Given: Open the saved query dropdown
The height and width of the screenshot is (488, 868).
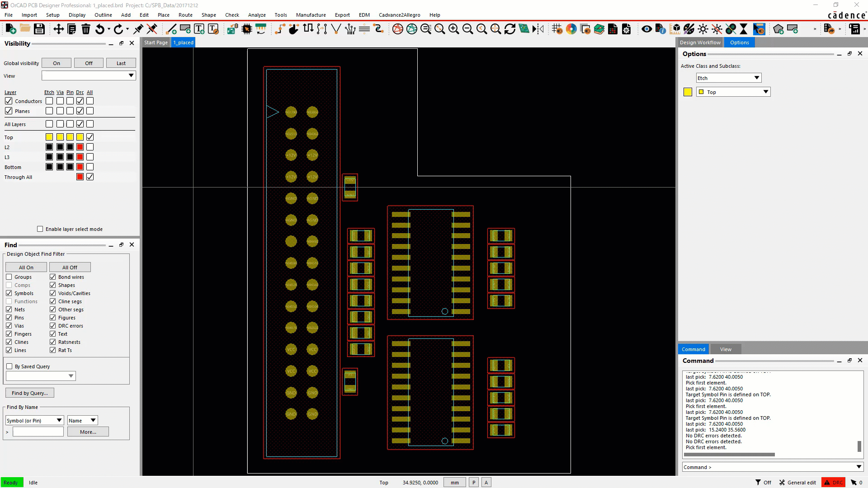Looking at the screenshot, I should [x=41, y=376].
